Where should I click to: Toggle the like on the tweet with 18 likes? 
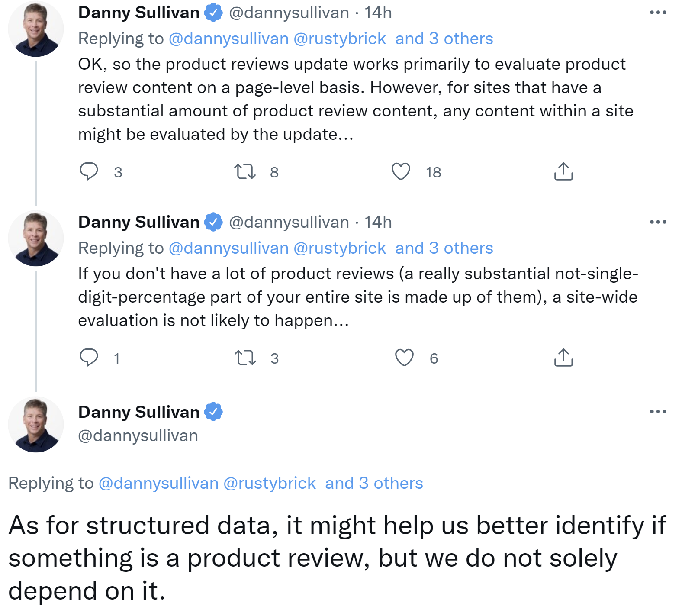pyautogui.click(x=402, y=172)
